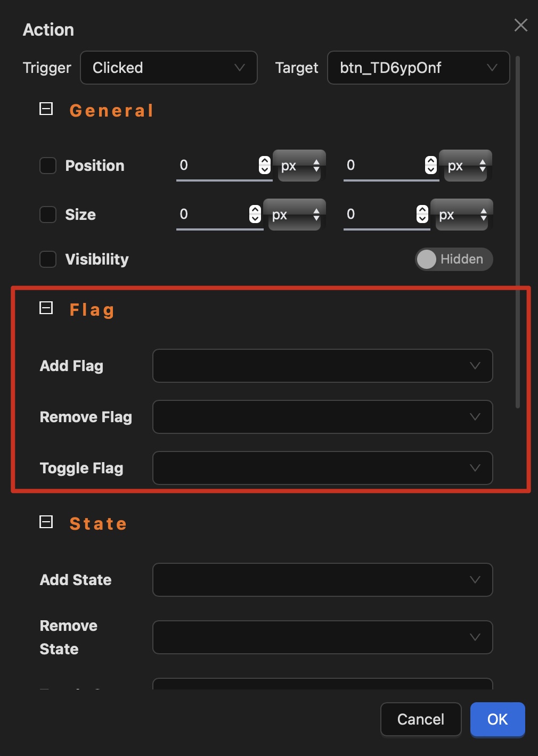Toggle the Hidden switch
Viewport: 538px width, 756px height.
[x=453, y=259]
